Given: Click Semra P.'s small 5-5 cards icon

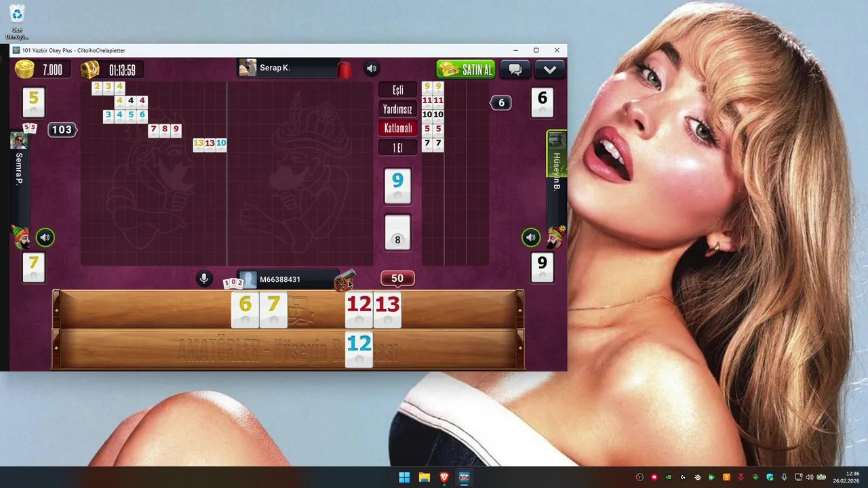Looking at the screenshot, I should (29, 127).
